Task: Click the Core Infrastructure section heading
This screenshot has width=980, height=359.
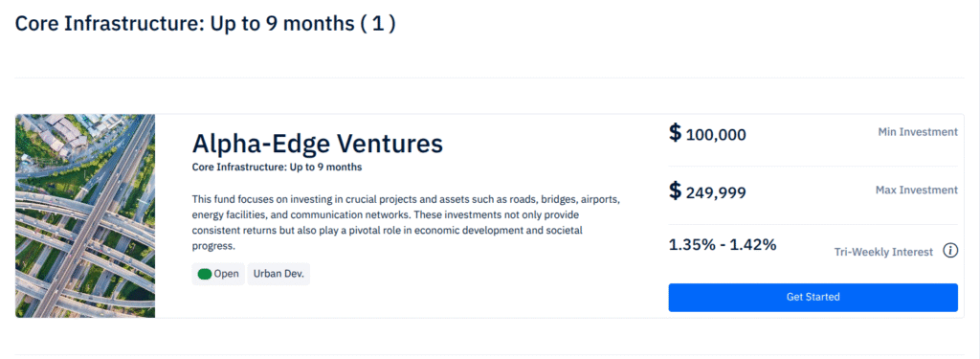Action: pos(205,24)
